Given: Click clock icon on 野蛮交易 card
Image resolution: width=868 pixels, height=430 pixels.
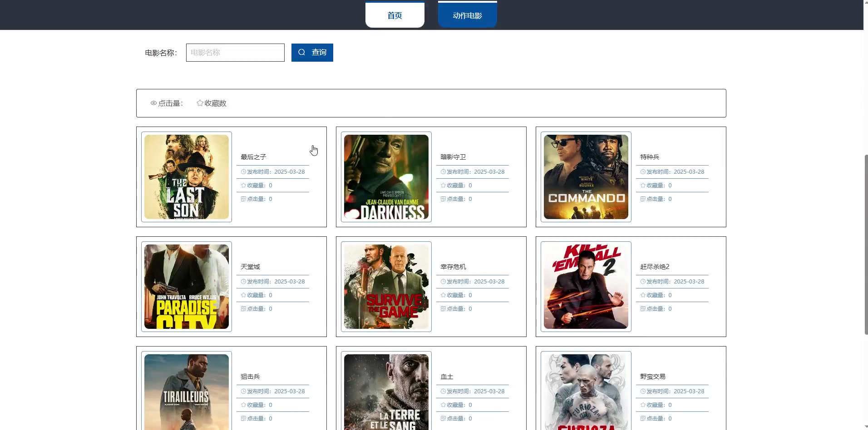Looking at the screenshot, I should tap(643, 391).
